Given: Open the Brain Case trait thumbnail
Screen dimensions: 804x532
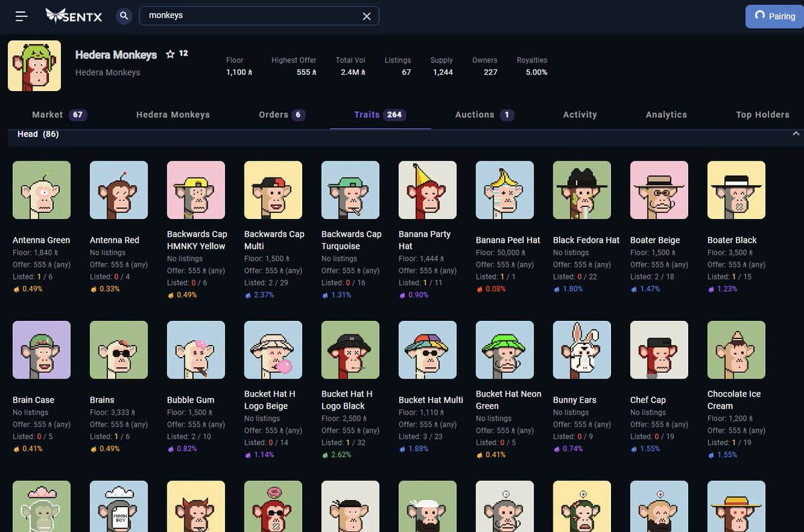Looking at the screenshot, I should pos(42,350).
